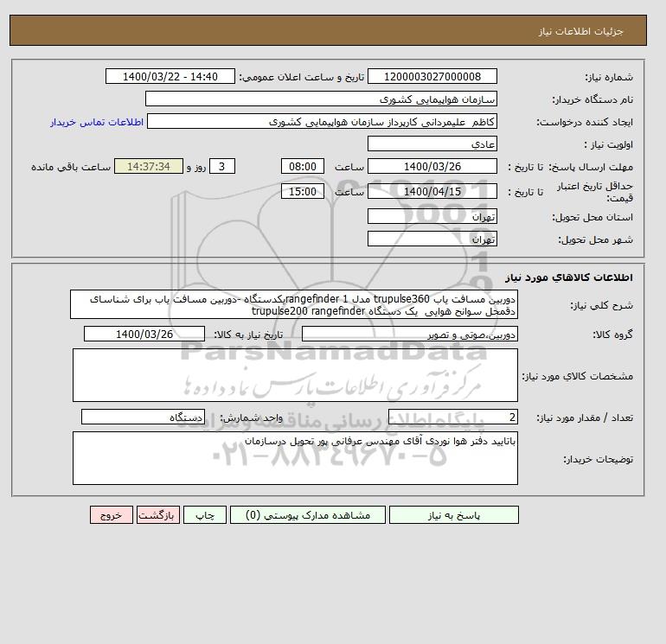Viewport: 666px width, 644px height.
Task: Click the unit of count field دستگاه
Action: (143, 418)
